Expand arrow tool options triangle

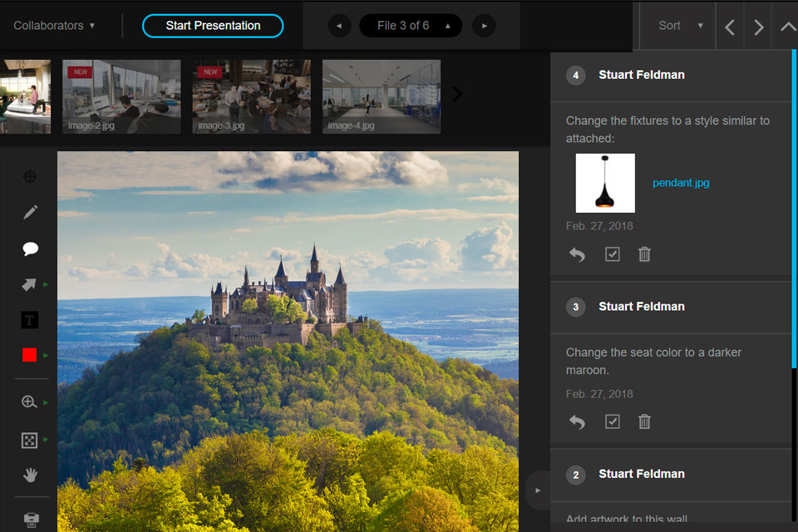(46, 284)
